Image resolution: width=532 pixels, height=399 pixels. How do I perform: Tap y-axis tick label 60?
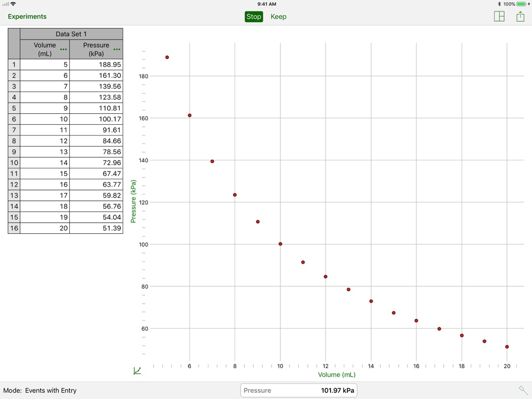(145, 329)
